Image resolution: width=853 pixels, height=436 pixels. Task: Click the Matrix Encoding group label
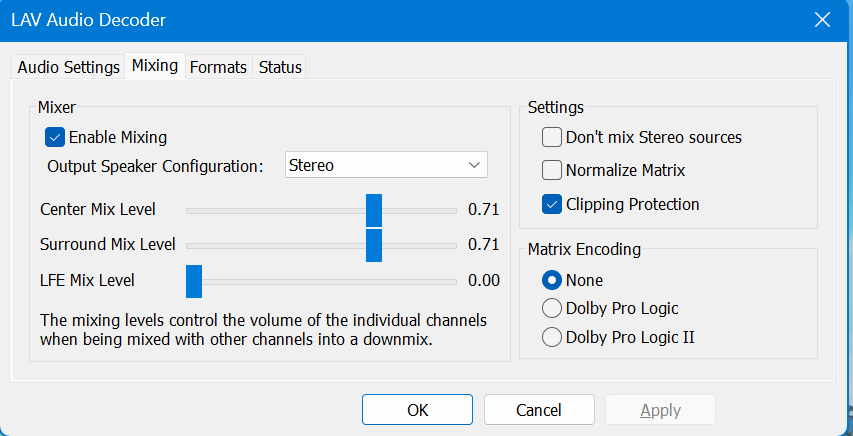point(584,249)
